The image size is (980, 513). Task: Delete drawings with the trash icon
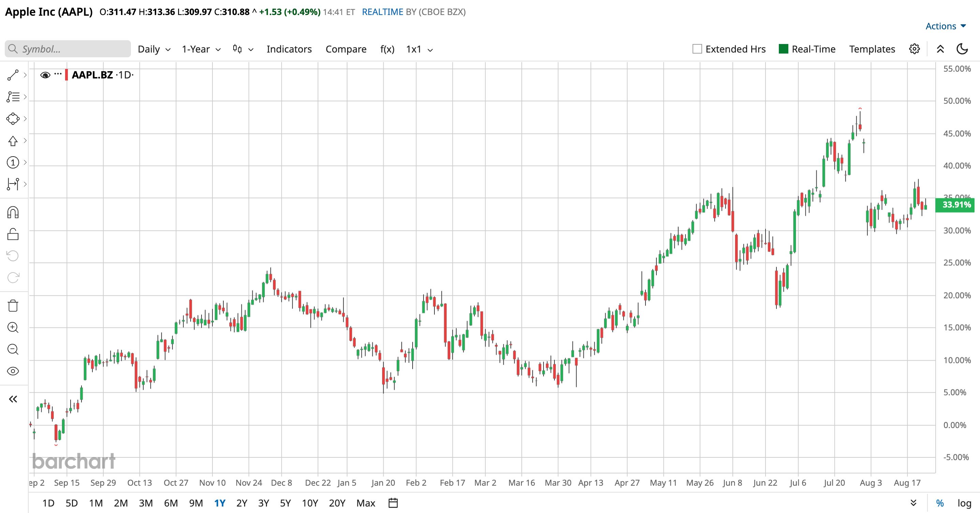[x=13, y=306]
